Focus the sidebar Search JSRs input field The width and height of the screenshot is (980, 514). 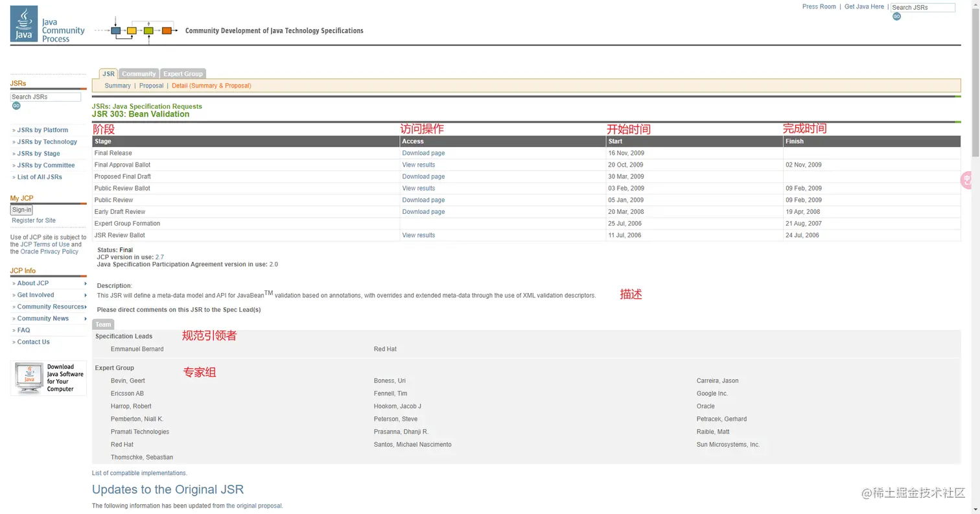45,97
